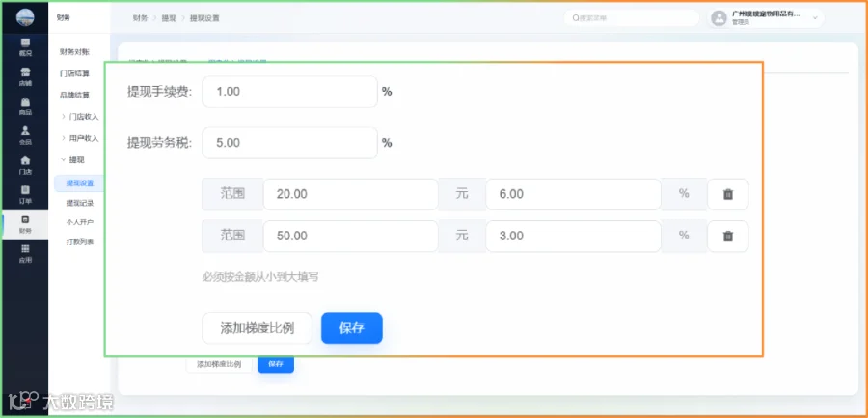This screenshot has width=868, height=418.
Task: Focus the 提现劳务税 input showing 5.00
Action: pyautogui.click(x=289, y=143)
